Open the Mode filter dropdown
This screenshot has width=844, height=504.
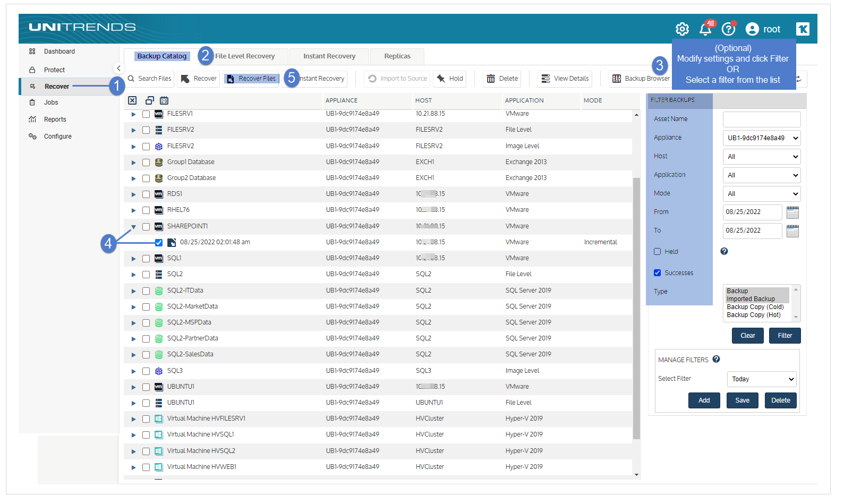(762, 194)
